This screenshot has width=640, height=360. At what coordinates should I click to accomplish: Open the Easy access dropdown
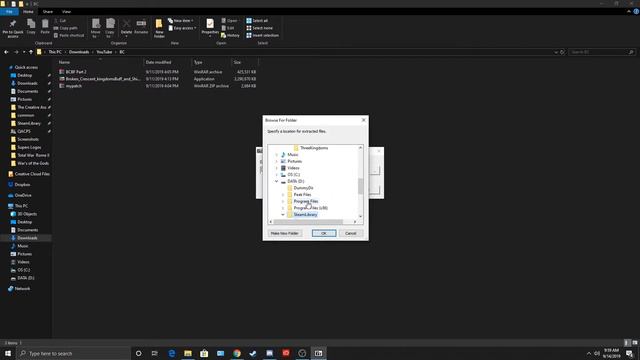coord(182,28)
